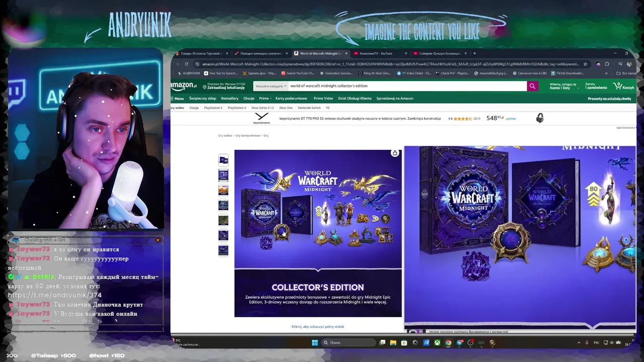Open 'Karty podarunkowe' menu item

pos(291,99)
